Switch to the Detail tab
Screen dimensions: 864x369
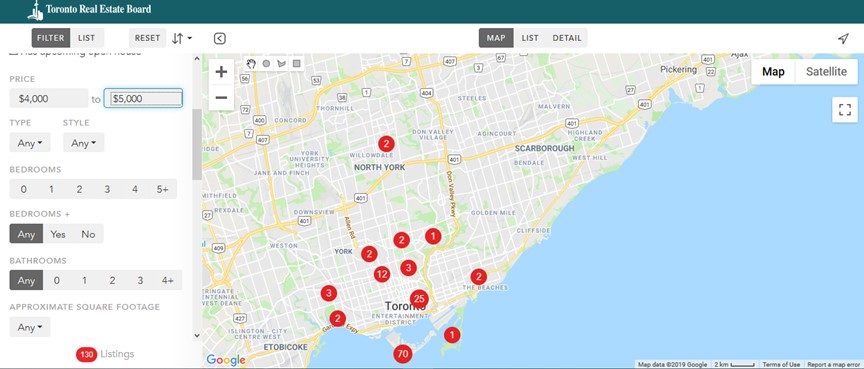[x=567, y=38]
